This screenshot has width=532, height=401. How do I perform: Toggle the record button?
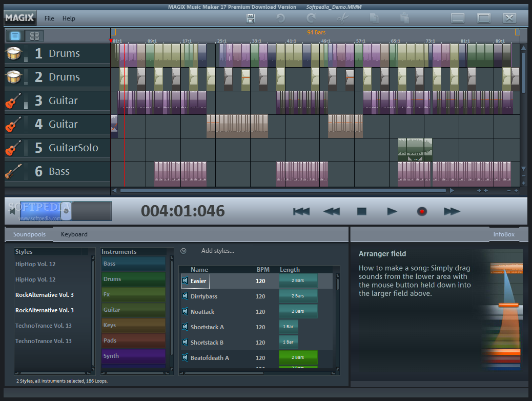pyautogui.click(x=422, y=212)
